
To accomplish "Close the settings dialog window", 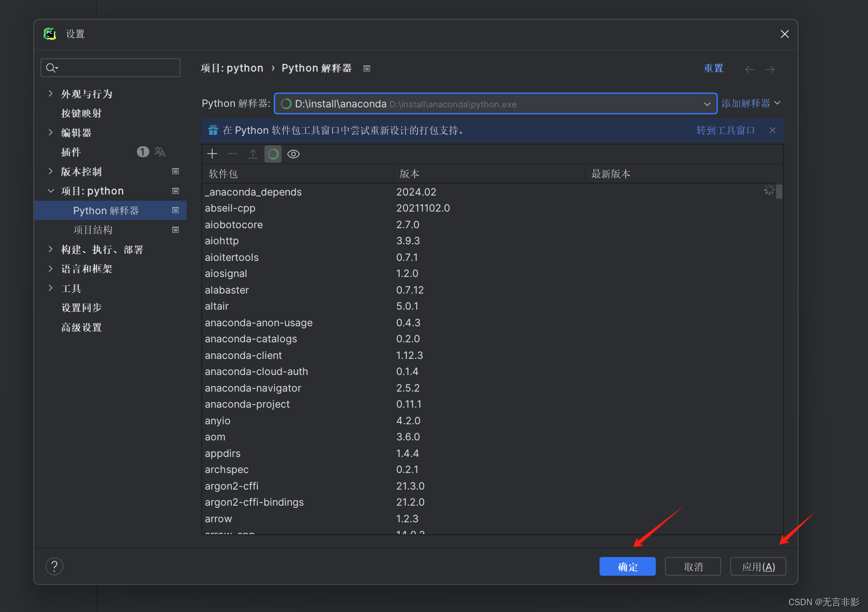I will pos(785,34).
